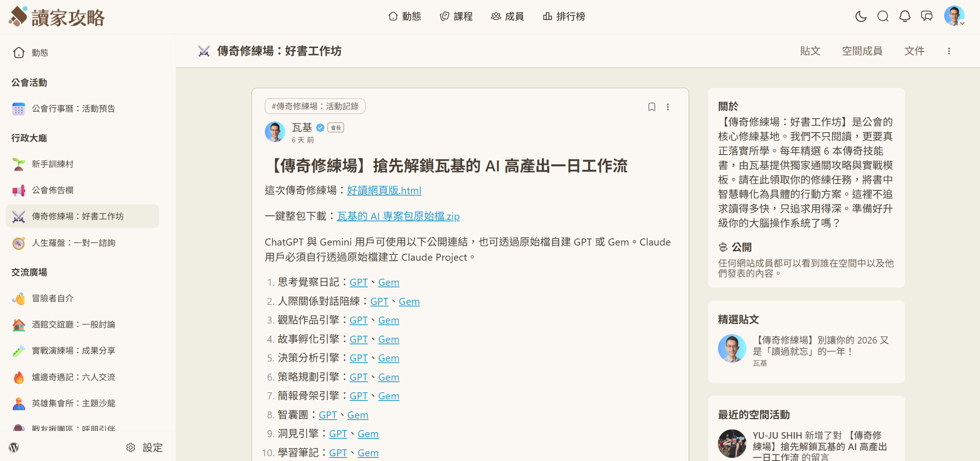Open the user profile avatar menu
980x461 pixels.
[x=954, y=16]
